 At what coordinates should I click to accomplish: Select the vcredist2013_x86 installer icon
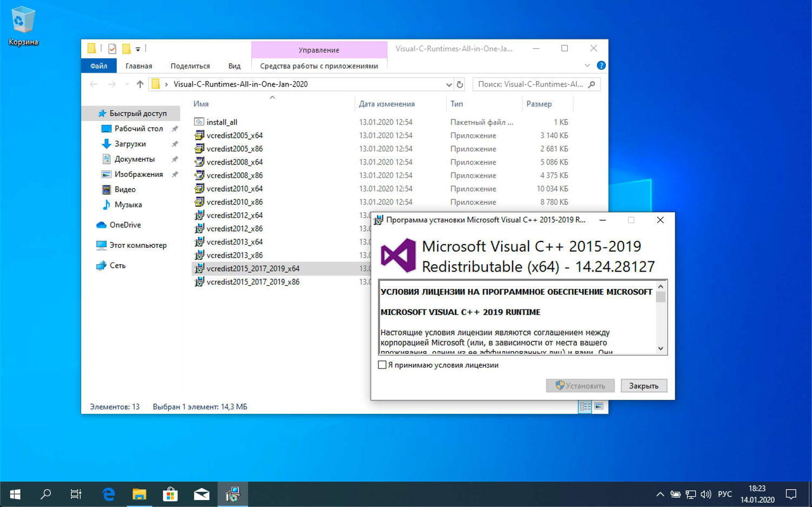199,255
